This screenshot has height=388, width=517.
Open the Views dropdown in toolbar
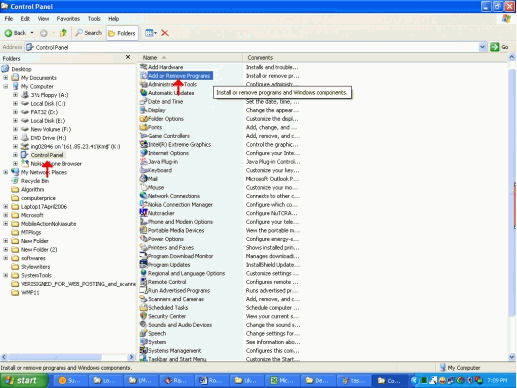click(x=151, y=33)
